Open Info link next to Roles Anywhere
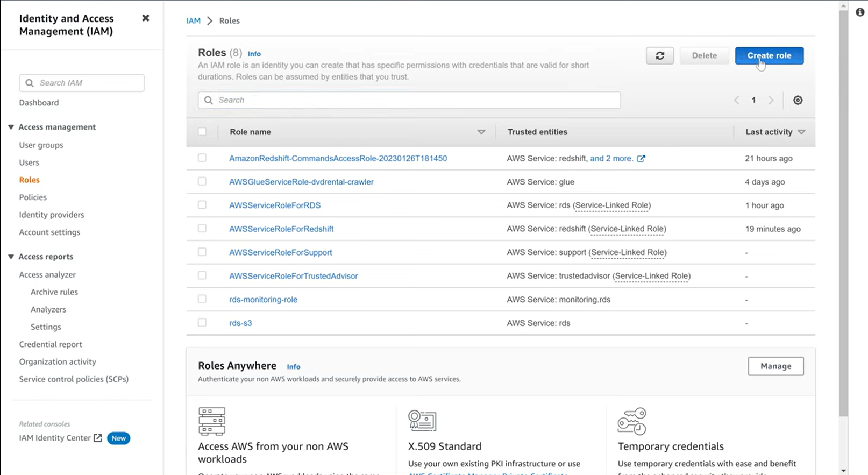868x475 pixels. [293, 367]
